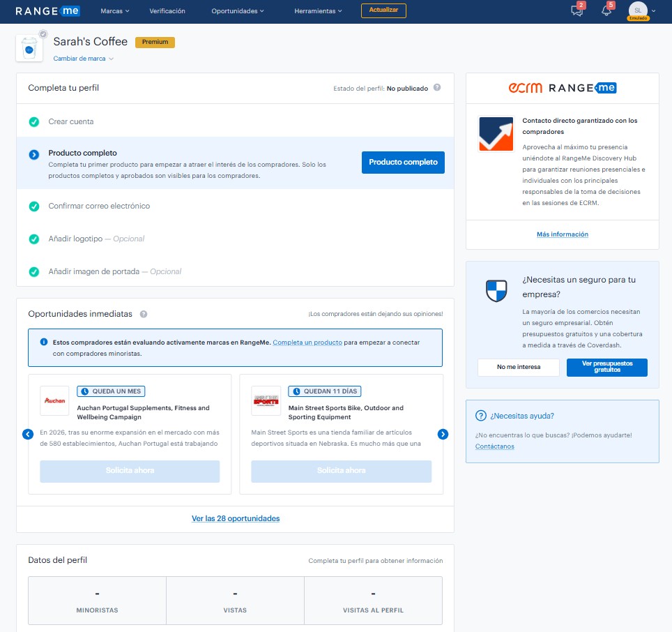Click the RangeMe logo
This screenshot has width=672, height=632.
click(47, 10)
